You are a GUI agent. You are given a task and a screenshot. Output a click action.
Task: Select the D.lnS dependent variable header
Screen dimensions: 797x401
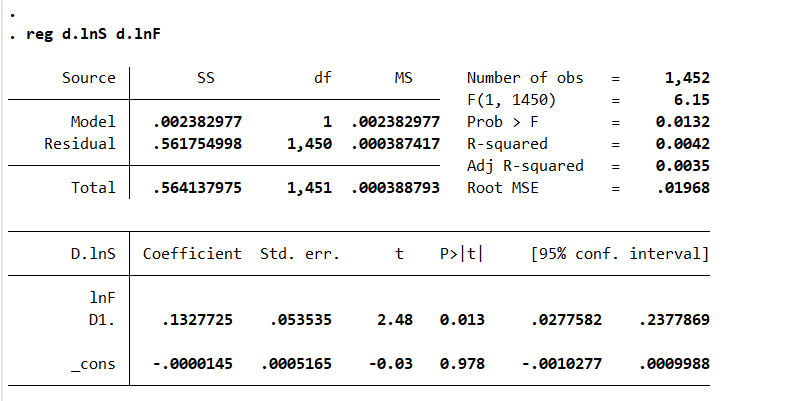pos(94,254)
